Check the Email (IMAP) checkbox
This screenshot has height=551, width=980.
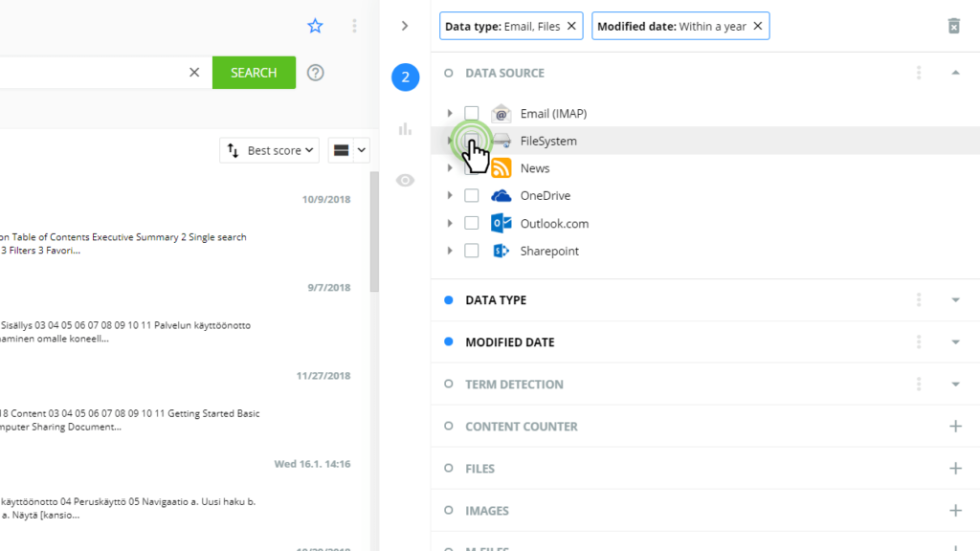pos(471,113)
